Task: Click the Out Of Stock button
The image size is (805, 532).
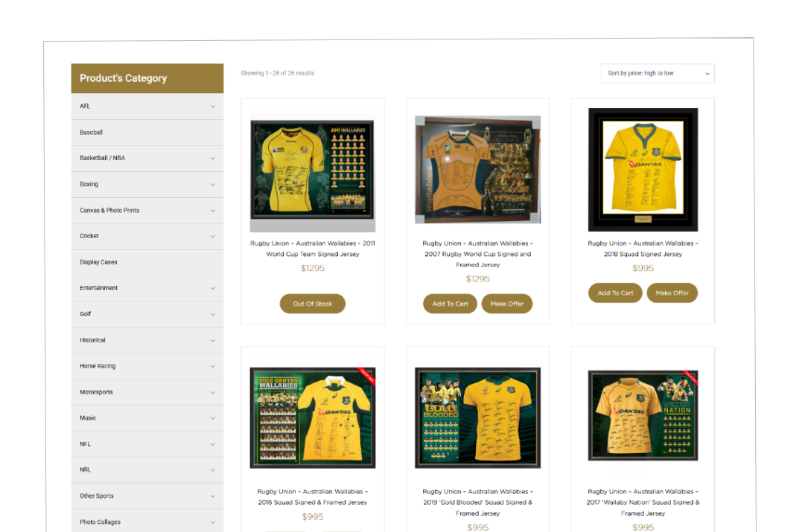Action: point(312,304)
